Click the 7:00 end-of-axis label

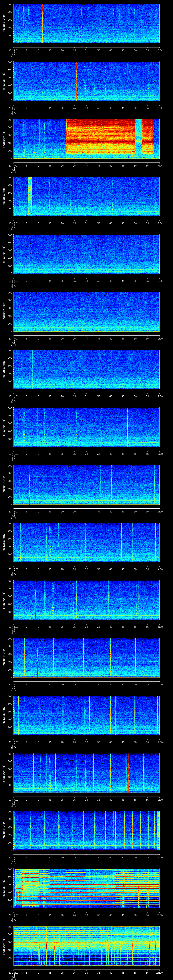point(160,166)
